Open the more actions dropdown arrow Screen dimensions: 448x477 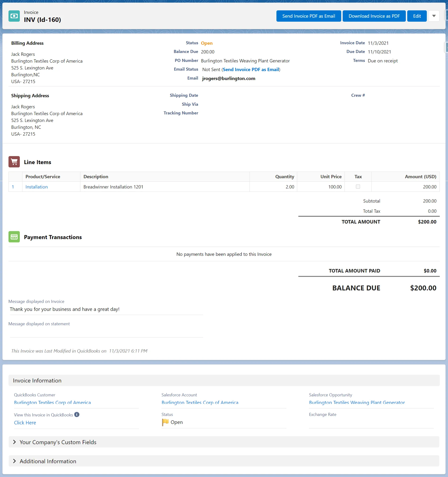(x=434, y=16)
